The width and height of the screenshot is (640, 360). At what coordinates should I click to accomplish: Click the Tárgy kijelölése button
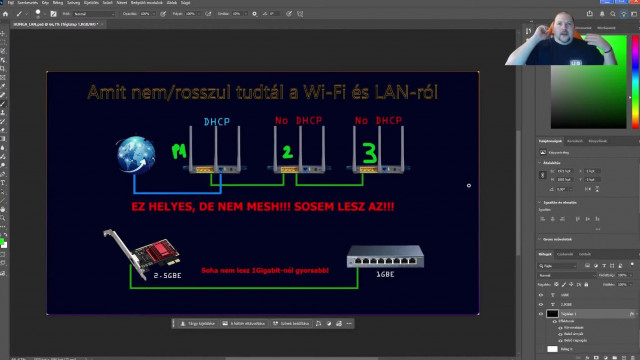pos(198,323)
